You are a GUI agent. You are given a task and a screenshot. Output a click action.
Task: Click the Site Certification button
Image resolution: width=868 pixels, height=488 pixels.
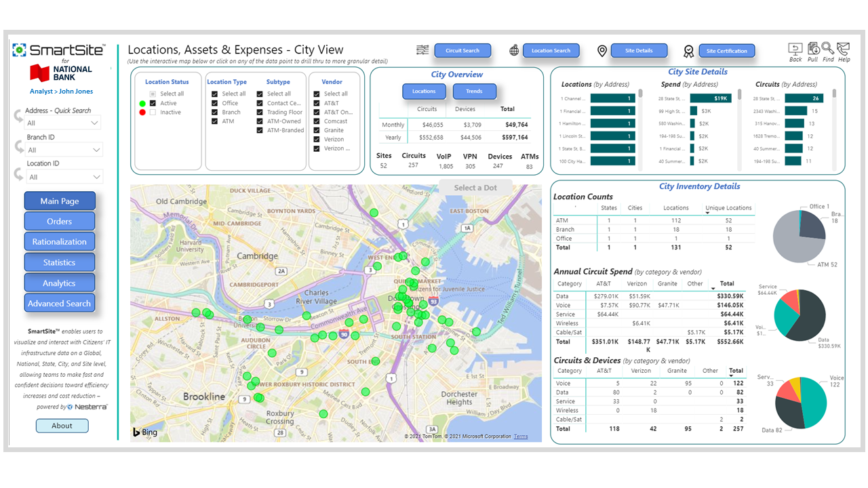tap(727, 51)
